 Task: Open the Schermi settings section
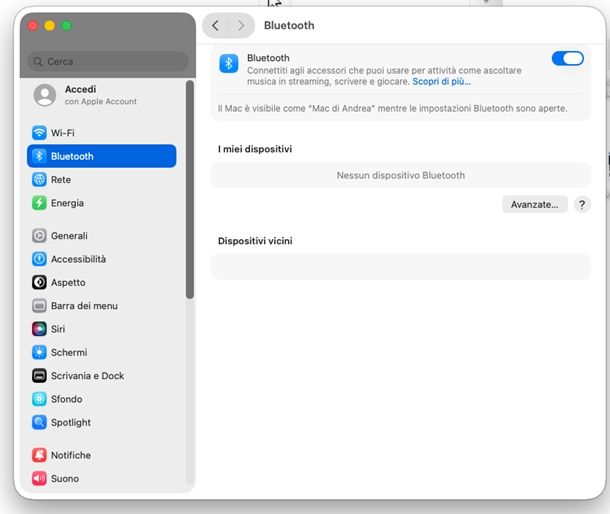point(69,353)
